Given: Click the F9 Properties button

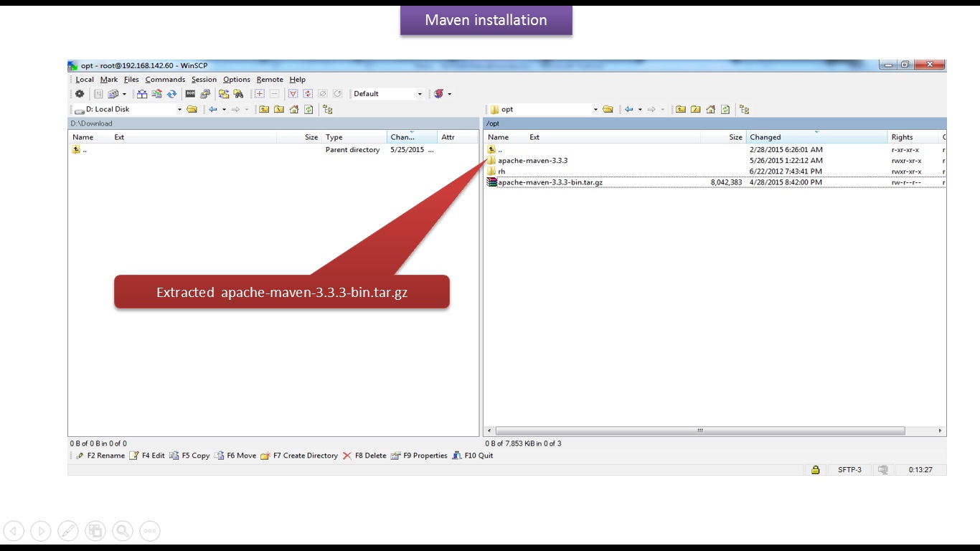Looking at the screenshot, I should point(419,456).
